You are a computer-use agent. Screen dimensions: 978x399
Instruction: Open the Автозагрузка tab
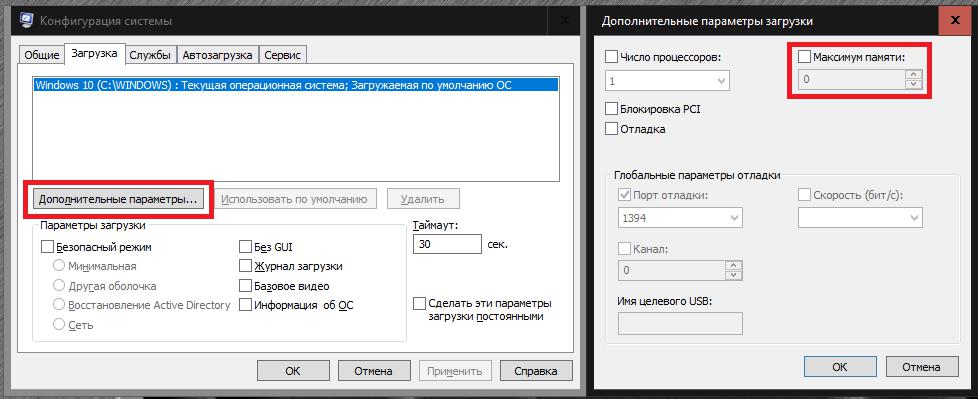coord(218,55)
